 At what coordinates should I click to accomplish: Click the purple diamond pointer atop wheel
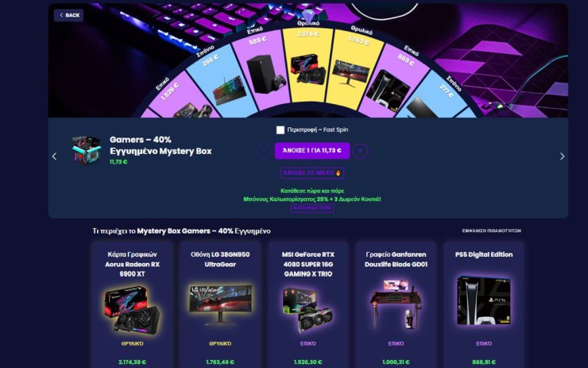coord(308,16)
